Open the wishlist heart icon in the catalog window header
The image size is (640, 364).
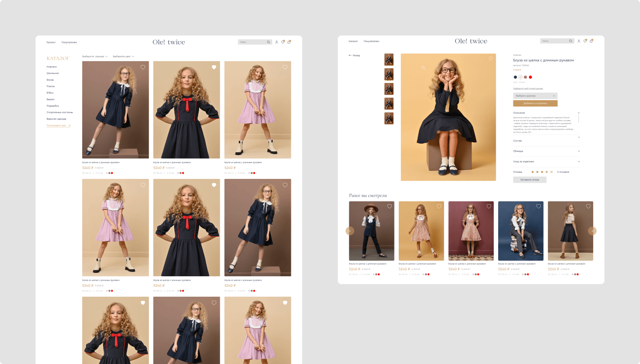click(x=283, y=42)
